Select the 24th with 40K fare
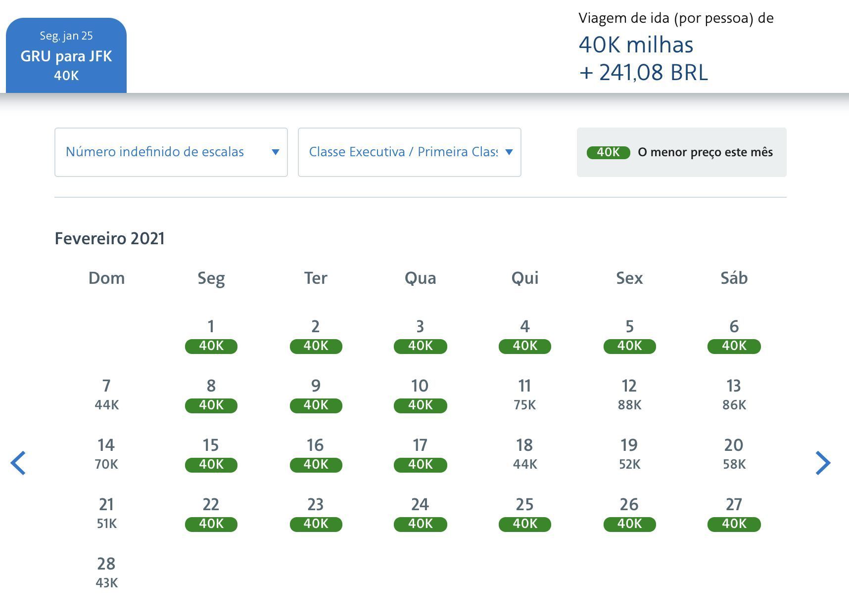The height and width of the screenshot is (616, 849). click(421, 514)
